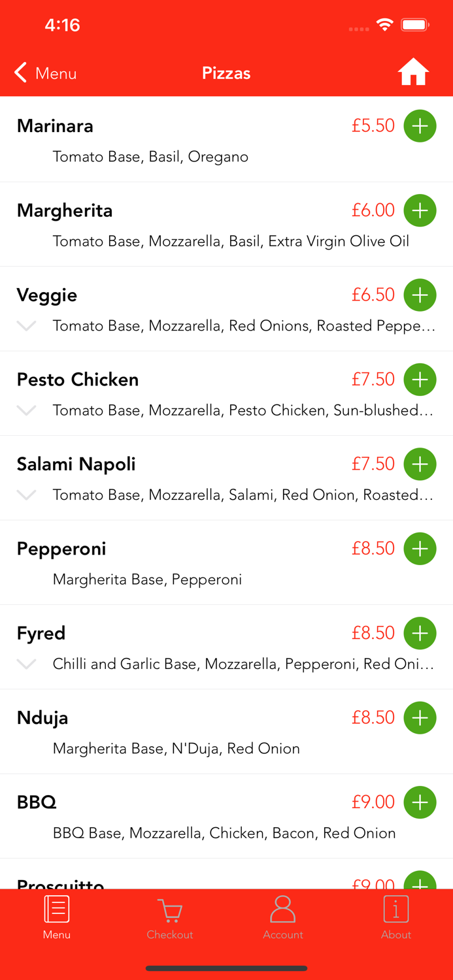The width and height of the screenshot is (453, 980).
Task: Add Margherita pizza to the order
Action: click(420, 210)
